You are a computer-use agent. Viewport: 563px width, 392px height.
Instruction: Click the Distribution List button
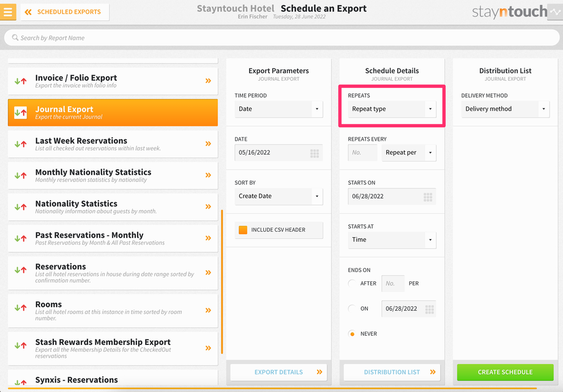[x=392, y=372]
